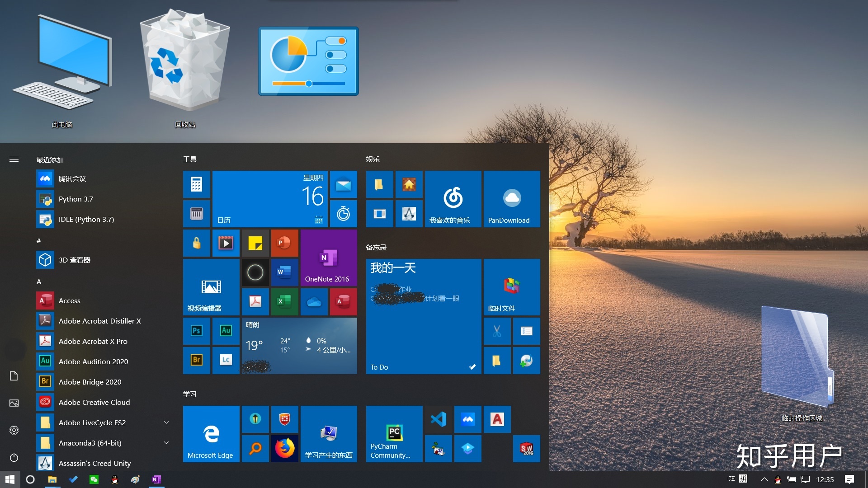This screenshot has width=868, height=488.
Task: Open the PanDownload tile
Action: 512,199
